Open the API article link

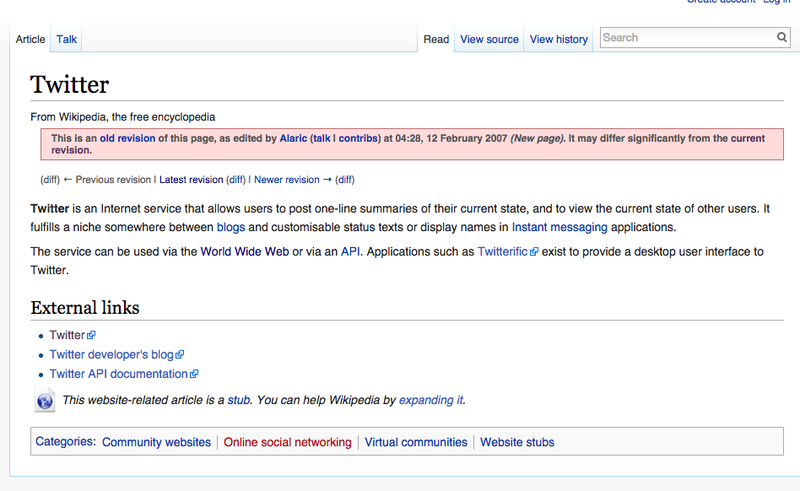(350, 252)
